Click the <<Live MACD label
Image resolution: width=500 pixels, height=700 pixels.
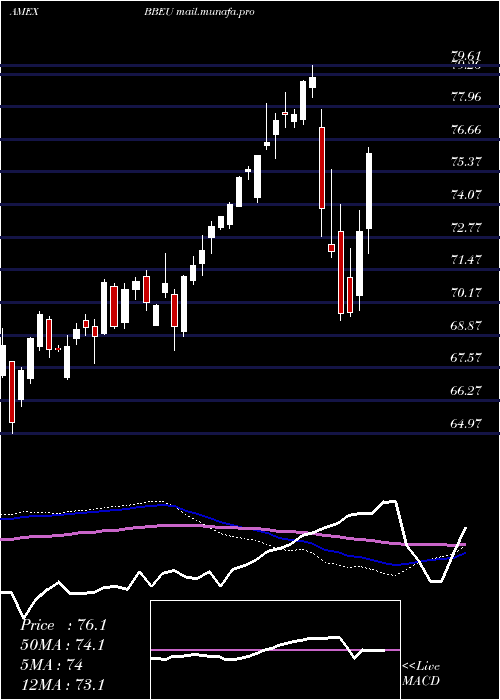click(x=421, y=673)
